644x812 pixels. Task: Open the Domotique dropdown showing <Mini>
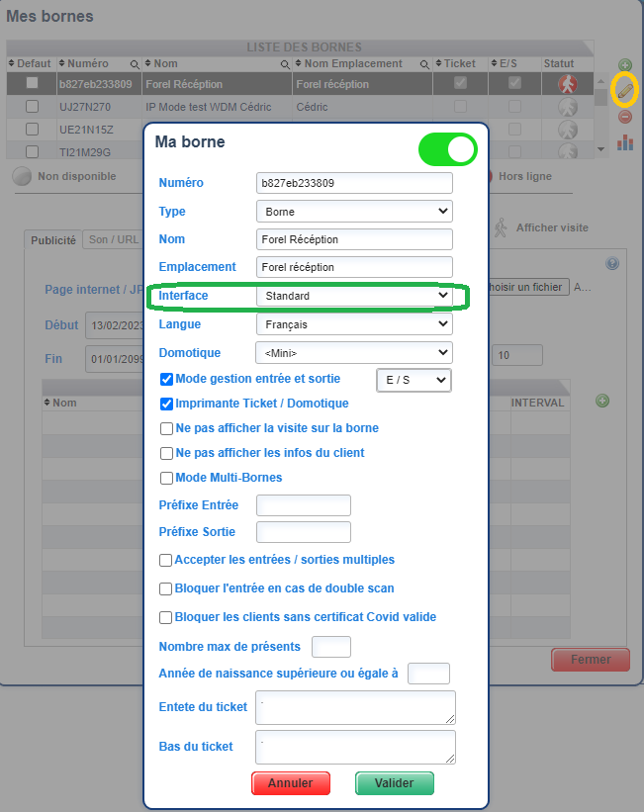tap(353, 352)
